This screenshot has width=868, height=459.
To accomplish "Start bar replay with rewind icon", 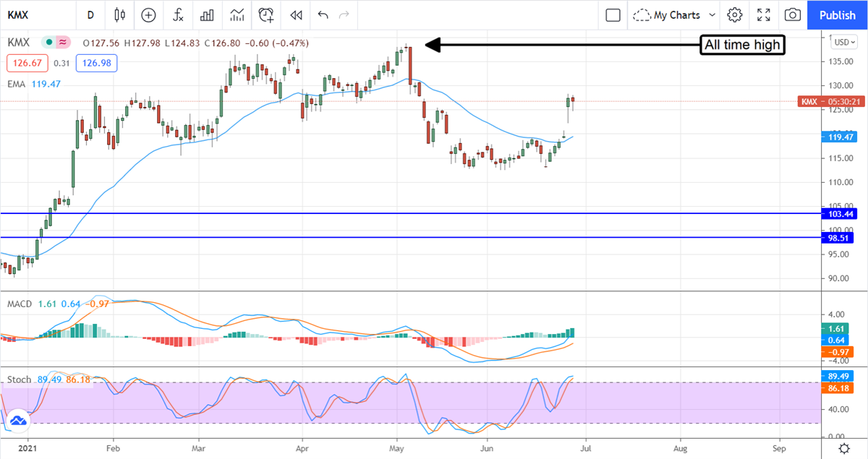I will coord(295,14).
